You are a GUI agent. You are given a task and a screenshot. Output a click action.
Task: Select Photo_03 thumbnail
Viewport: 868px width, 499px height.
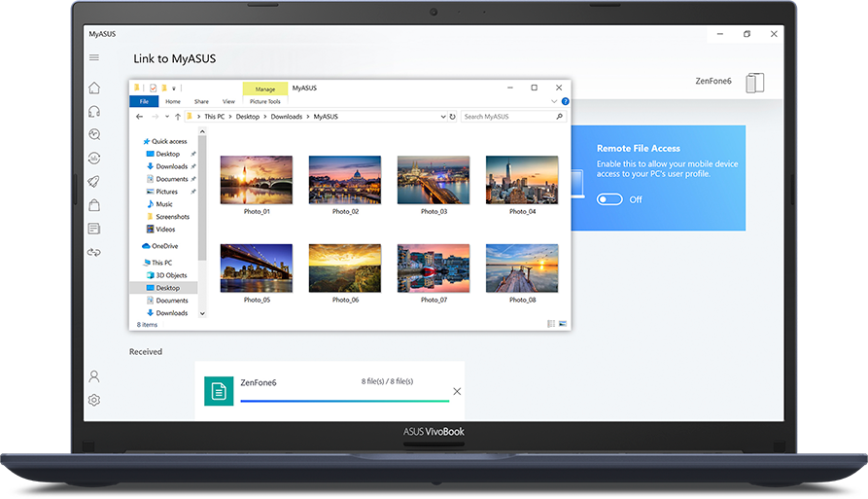[x=434, y=180]
